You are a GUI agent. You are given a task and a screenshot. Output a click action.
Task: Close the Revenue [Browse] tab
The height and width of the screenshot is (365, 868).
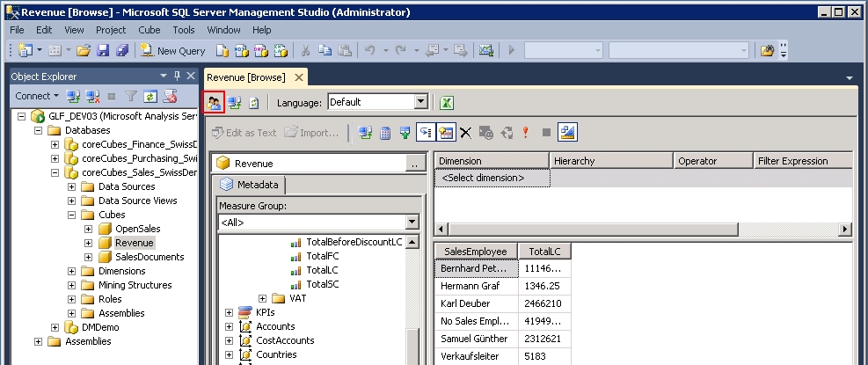tap(298, 77)
